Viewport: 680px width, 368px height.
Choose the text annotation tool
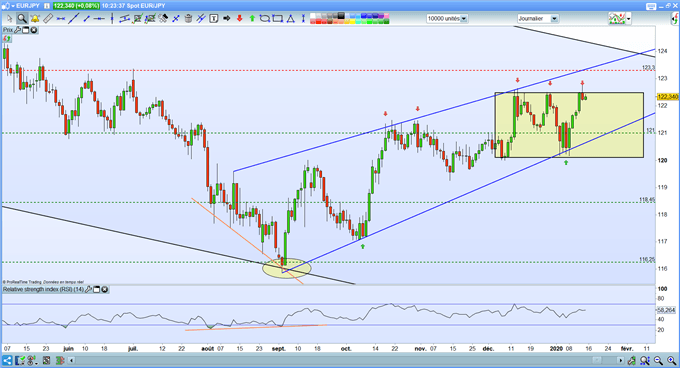click(x=213, y=19)
